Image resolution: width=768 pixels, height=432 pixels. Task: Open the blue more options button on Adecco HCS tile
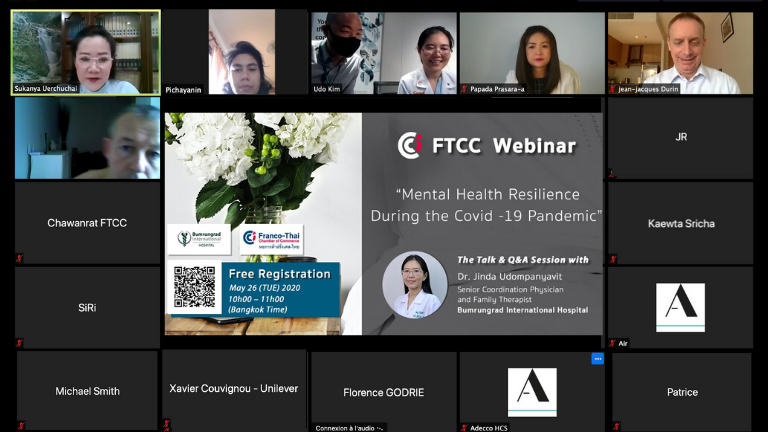(597, 359)
